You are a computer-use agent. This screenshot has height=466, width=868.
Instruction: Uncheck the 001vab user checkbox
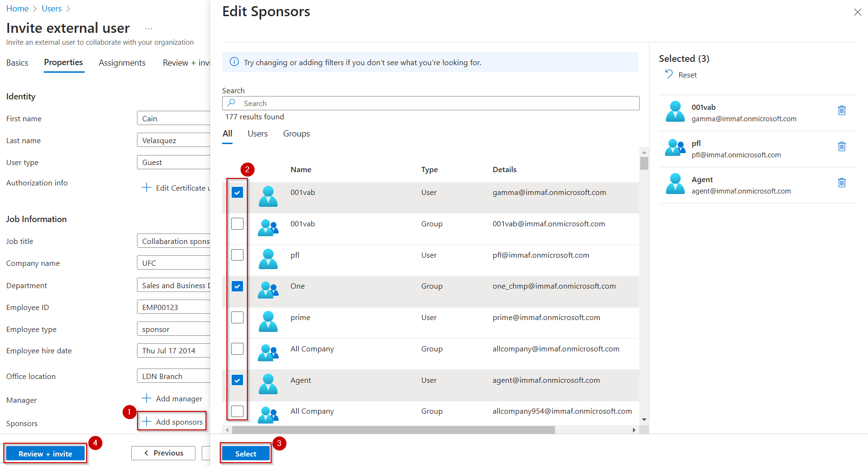237,192
